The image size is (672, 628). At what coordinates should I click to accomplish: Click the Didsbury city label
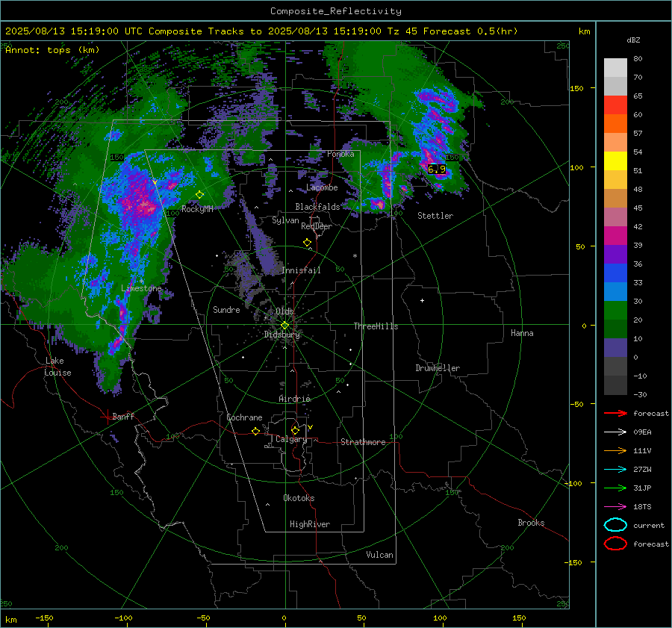click(x=282, y=335)
